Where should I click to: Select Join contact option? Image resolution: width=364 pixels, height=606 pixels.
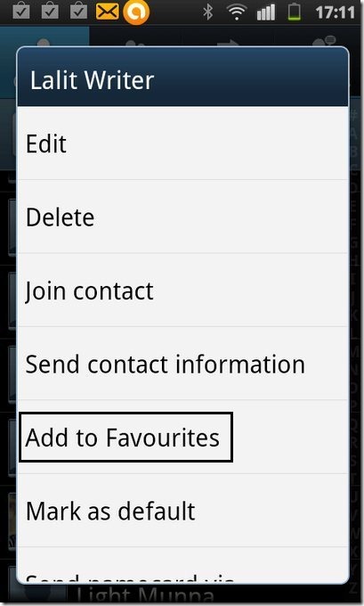pos(182,290)
